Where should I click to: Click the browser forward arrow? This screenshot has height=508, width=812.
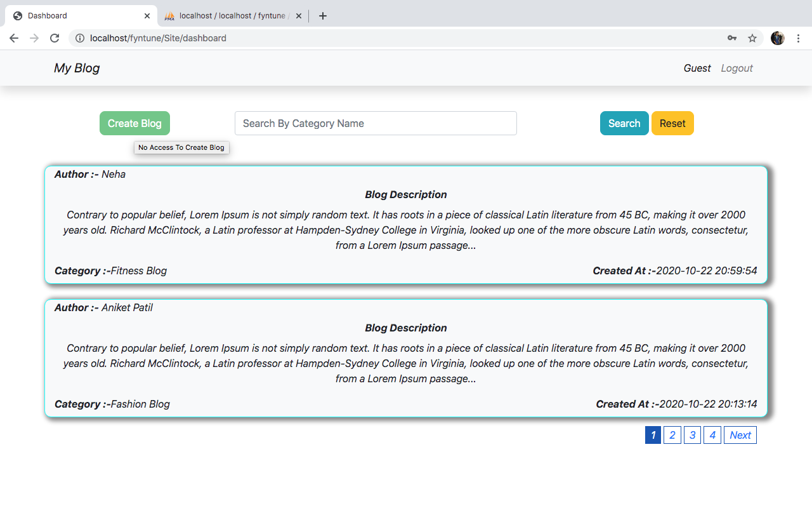[x=34, y=38]
